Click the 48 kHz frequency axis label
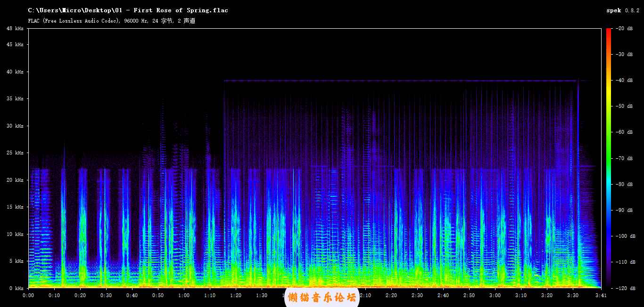 pyautogui.click(x=15, y=29)
